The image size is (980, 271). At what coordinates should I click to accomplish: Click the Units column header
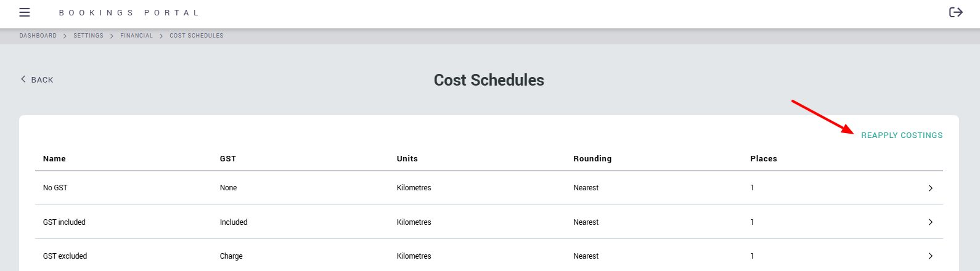pos(407,159)
